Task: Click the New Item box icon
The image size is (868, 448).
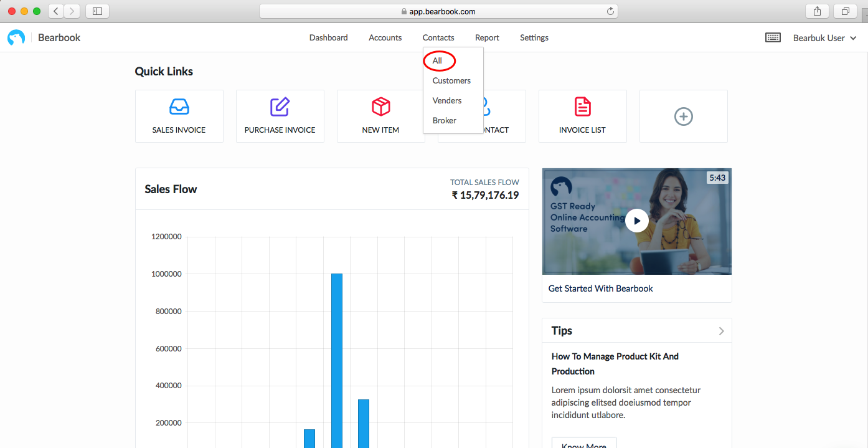Action: pos(381,107)
